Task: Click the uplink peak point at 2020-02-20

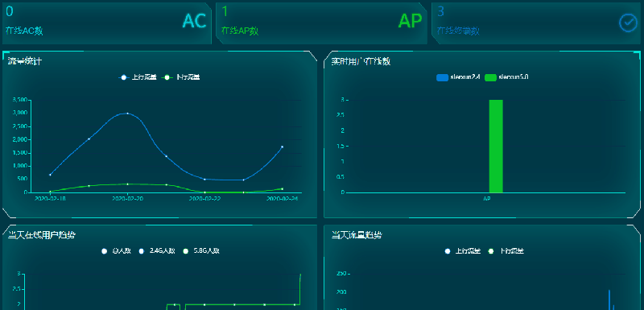Action: (x=127, y=114)
